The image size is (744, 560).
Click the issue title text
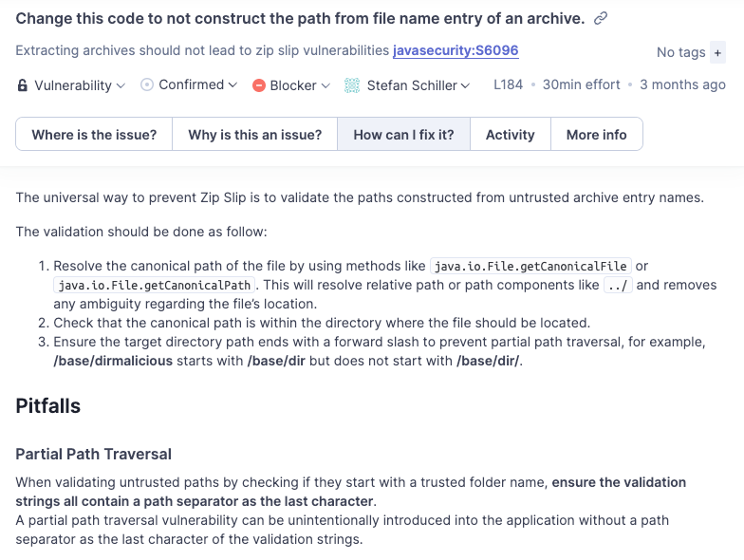click(x=300, y=18)
